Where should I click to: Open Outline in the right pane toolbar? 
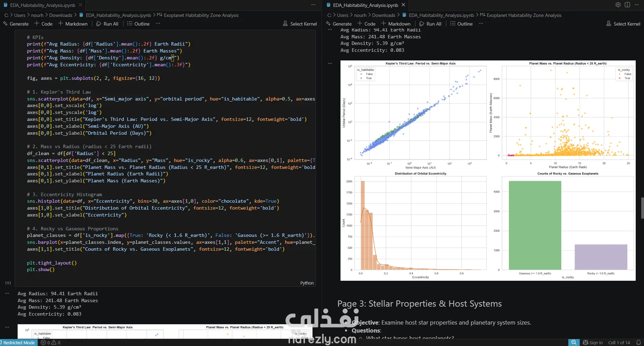tap(461, 23)
